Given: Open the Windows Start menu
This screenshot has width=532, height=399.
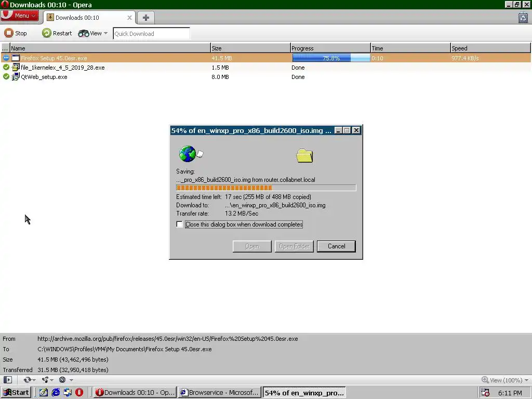Looking at the screenshot, I should coord(16,393).
